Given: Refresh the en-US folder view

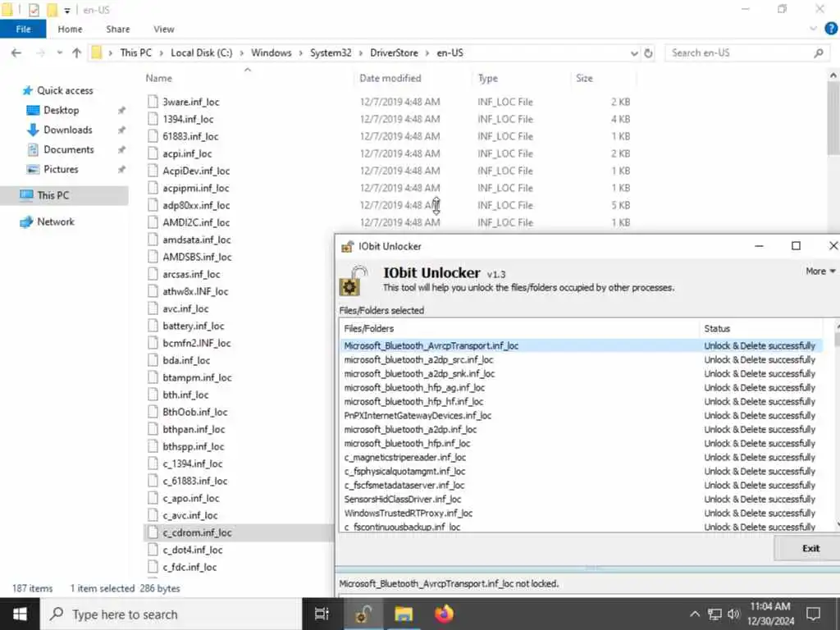Looking at the screenshot, I should [x=648, y=52].
